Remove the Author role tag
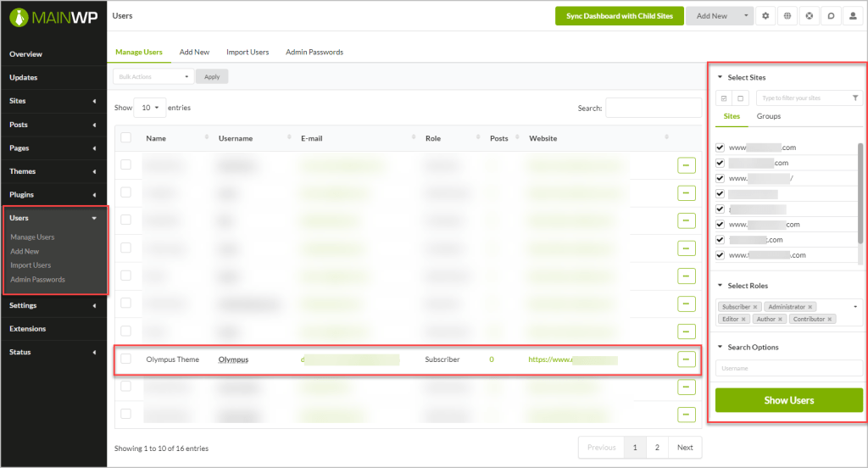The image size is (868, 468). point(780,319)
